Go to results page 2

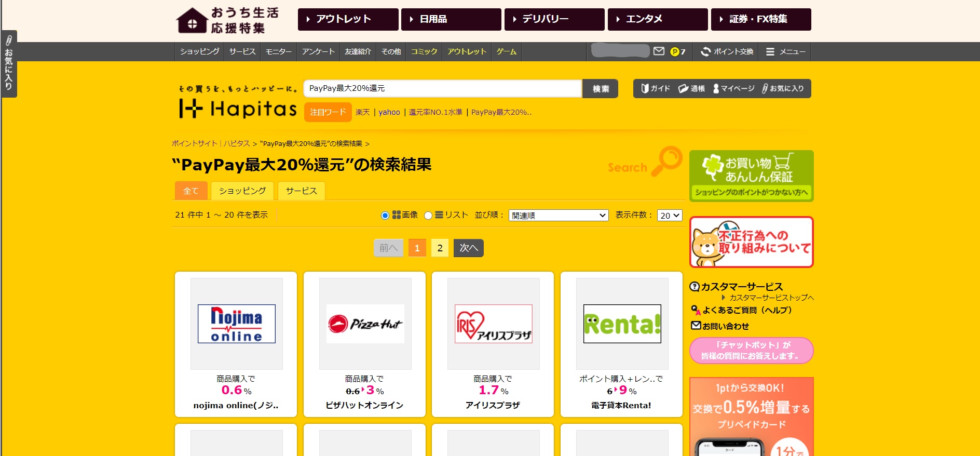pyautogui.click(x=440, y=248)
